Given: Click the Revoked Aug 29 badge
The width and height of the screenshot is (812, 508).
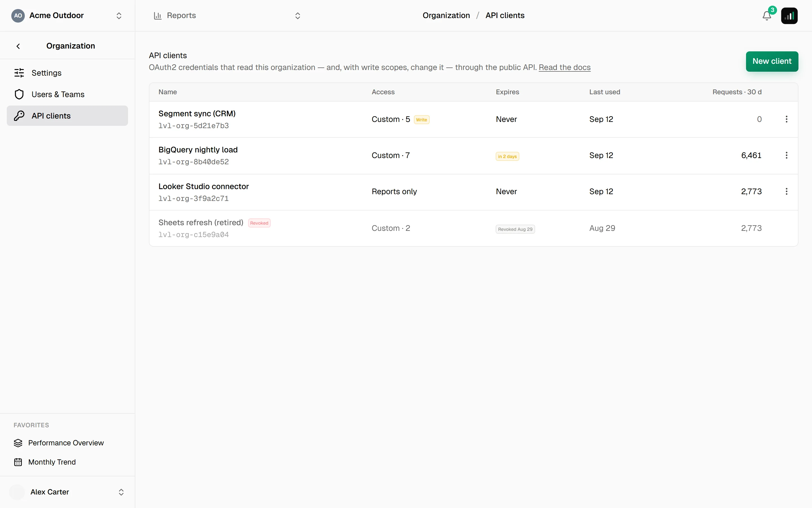Looking at the screenshot, I should pyautogui.click(x=515, y=229).
